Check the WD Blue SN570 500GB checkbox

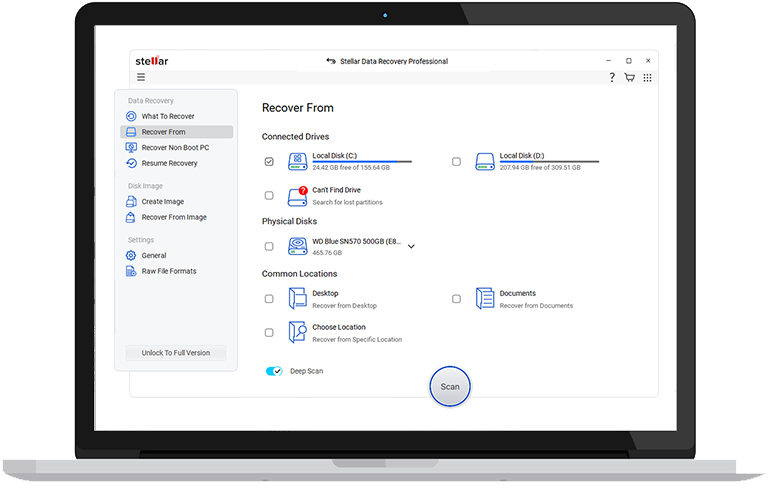(269, 246)
